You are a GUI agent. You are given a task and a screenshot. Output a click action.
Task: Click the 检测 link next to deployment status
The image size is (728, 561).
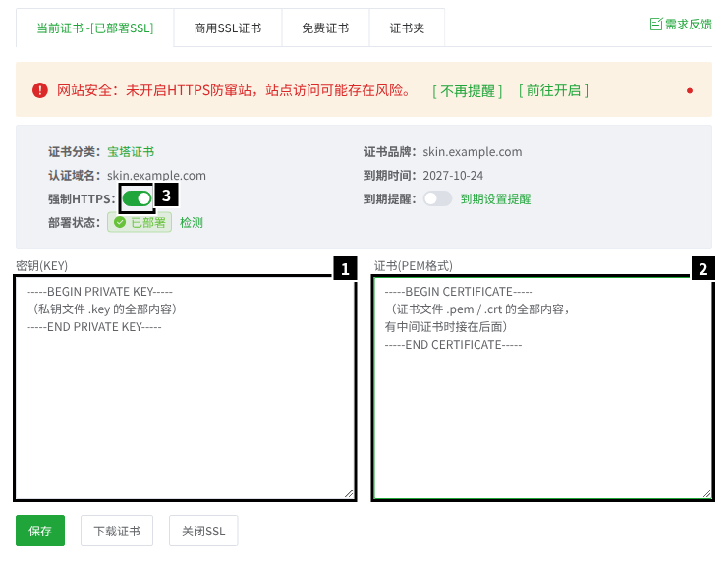click(192, 222)
